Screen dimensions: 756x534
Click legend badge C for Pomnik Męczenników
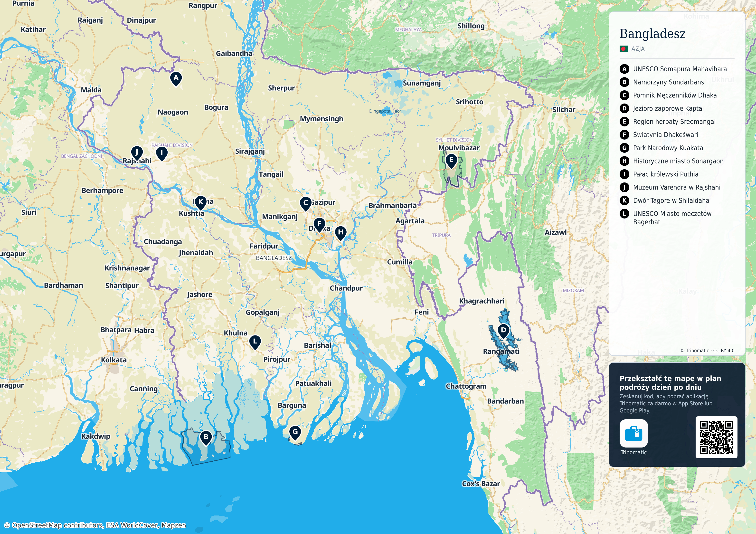[x=624, y=95]
